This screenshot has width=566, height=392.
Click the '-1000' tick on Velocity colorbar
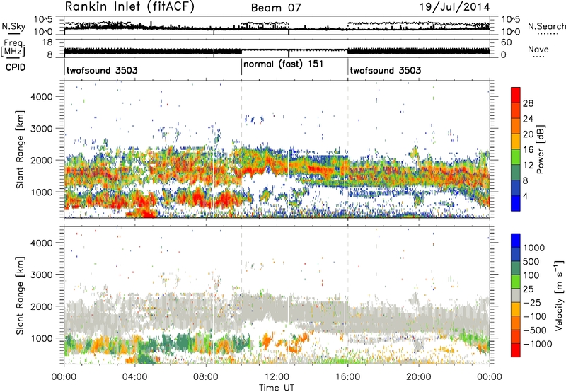pyautogui.click(x=538, y=344)
